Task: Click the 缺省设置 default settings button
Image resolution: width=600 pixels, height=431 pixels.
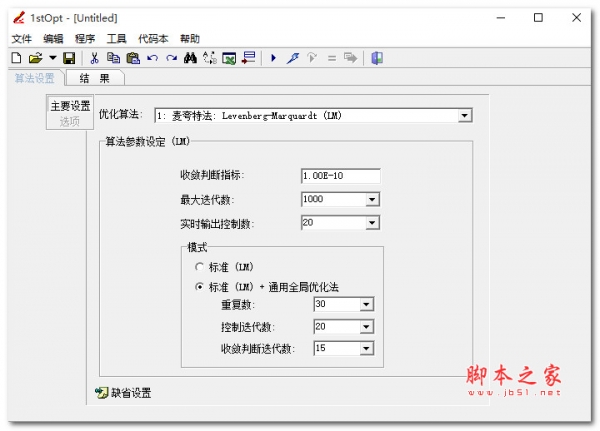Action: click(x=123, y=393)
